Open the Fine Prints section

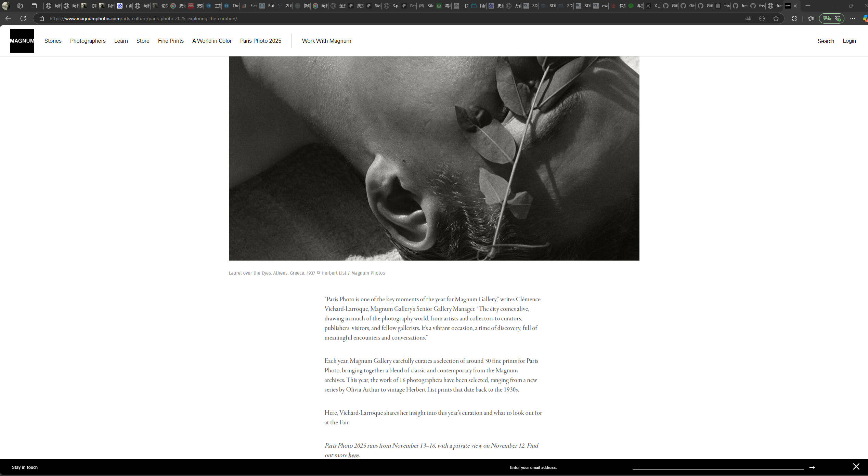[x=171, y=41]
